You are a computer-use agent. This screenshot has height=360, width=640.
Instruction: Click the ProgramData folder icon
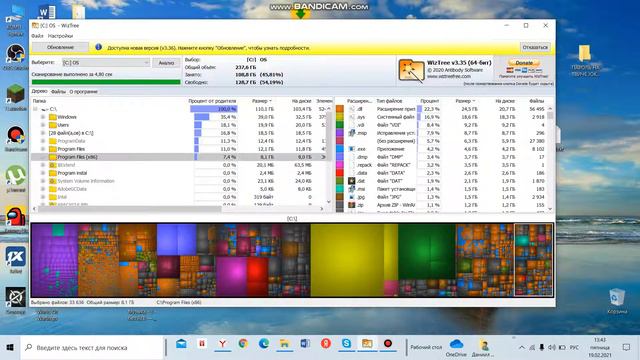pyautogui.click(x=53, y=141)
